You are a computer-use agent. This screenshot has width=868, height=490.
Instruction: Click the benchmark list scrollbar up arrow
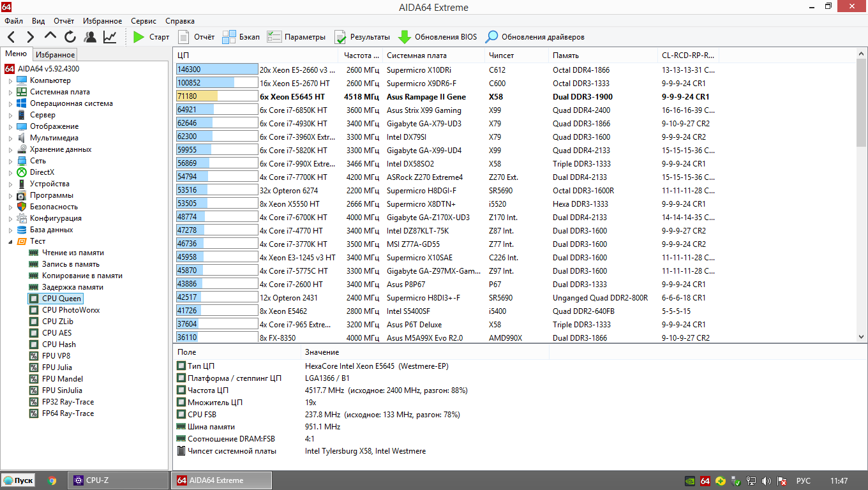[x=862, y=55]
